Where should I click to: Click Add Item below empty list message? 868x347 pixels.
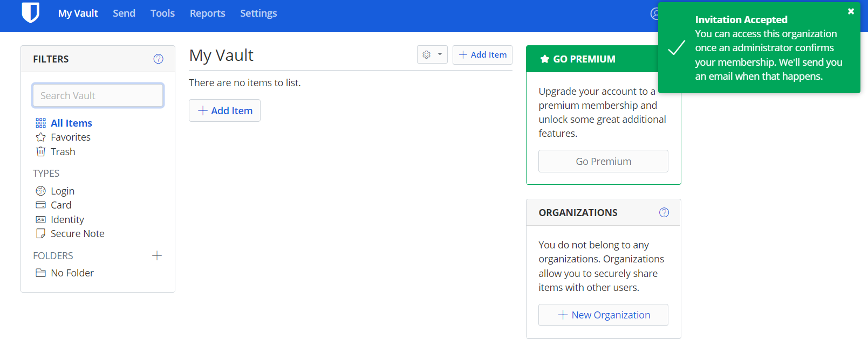pos(224,110)
